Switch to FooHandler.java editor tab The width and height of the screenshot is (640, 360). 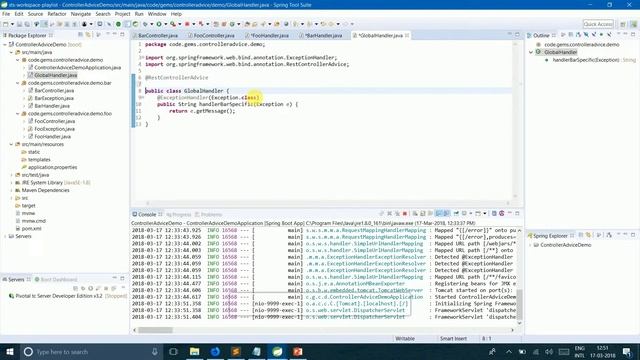coord(270,36)
